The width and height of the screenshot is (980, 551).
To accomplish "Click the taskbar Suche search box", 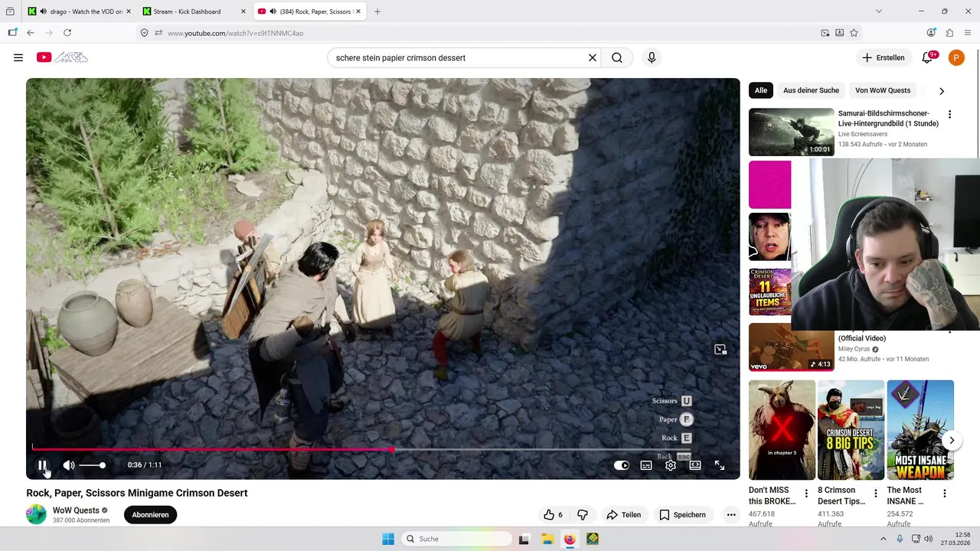I will click(x=456, y=539).
